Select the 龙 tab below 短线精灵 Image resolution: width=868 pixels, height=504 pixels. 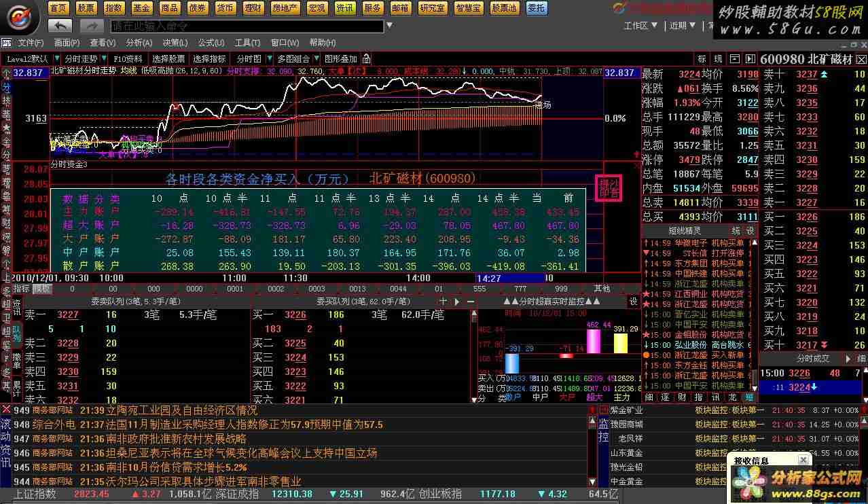732,397
